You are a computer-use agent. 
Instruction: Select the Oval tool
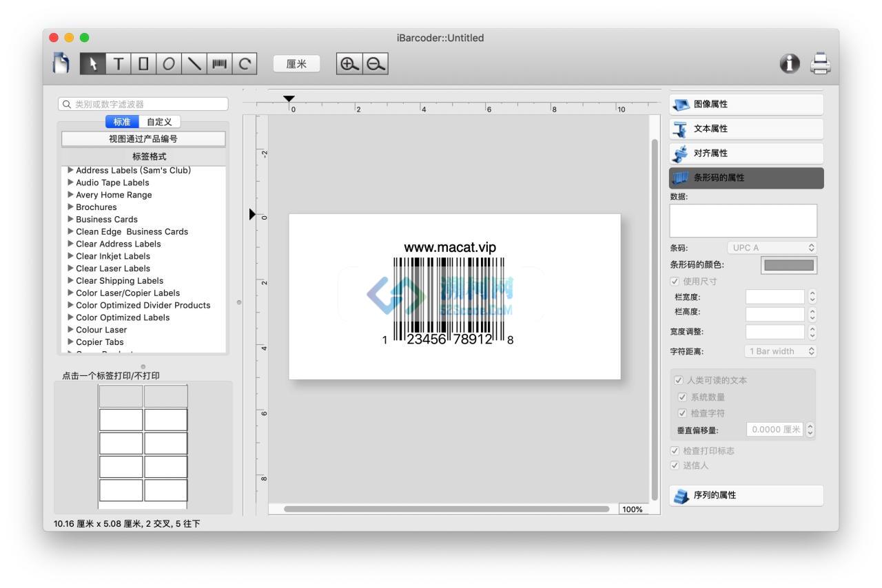[x=169, y=64]
